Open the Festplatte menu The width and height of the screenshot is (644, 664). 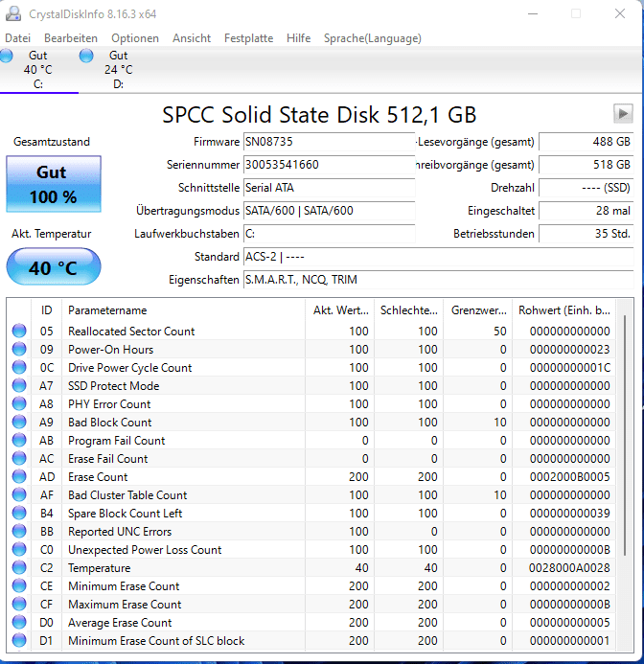(248, 38)
